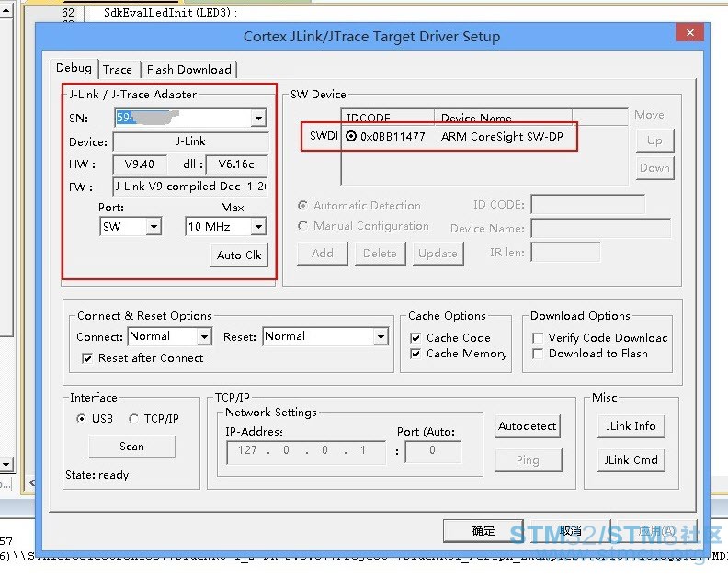Click the 取消 cancel button
The image size is (728, 577).
pos(570,530)
